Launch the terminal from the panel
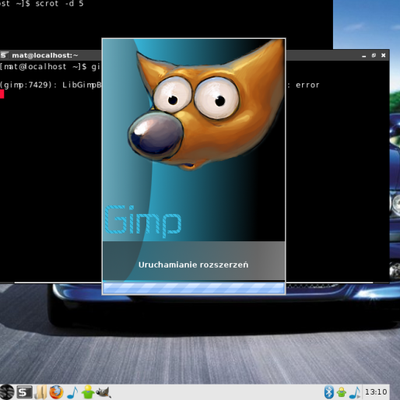 pyautogui.click(x=24, y=392)
